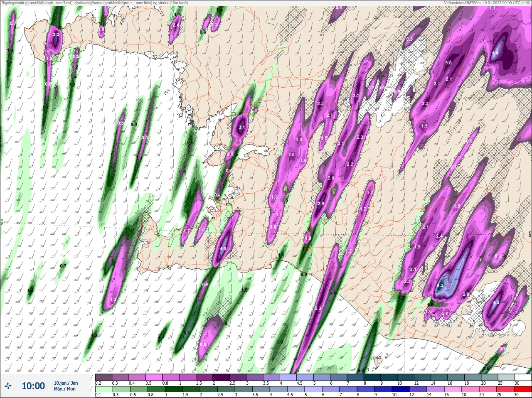Screen dimensions: 532x398
Task: Click the 4.0 value in the snow cell
Action: tap(222, 249)
